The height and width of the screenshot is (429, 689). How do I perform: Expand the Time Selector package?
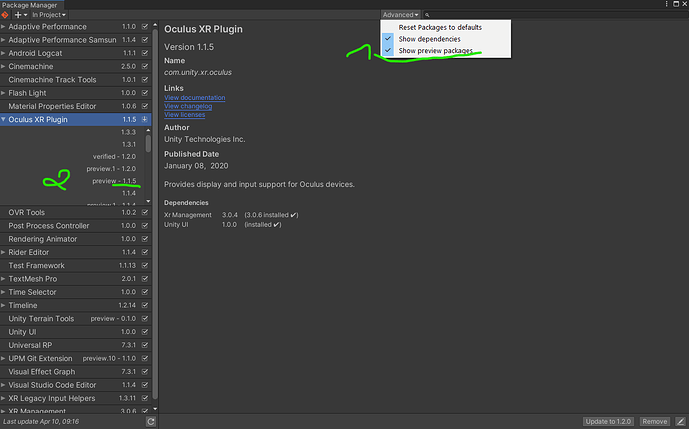click(x=3, y=292)
